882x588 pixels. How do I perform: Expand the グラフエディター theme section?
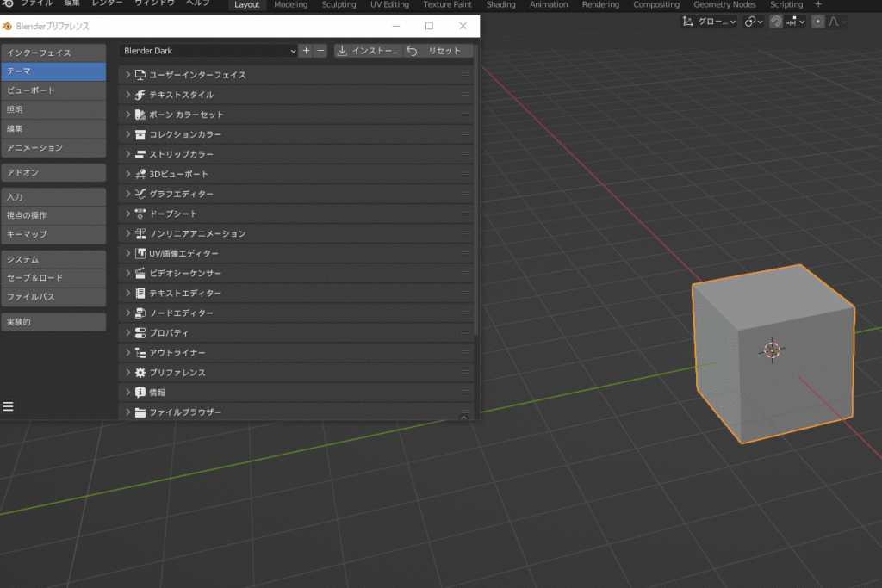[x=127, y=194]
